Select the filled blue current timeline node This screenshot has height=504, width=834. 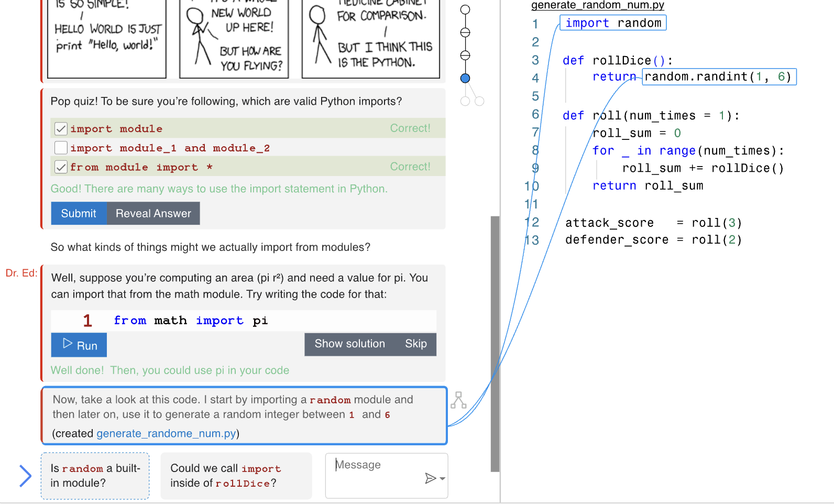click(465, 78)
